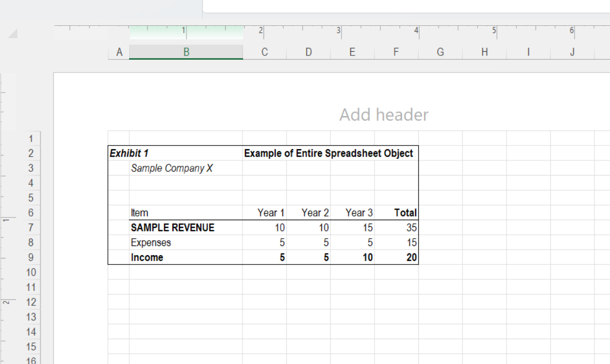Select row number 12
610x364 pixels.
click(31, 302)
